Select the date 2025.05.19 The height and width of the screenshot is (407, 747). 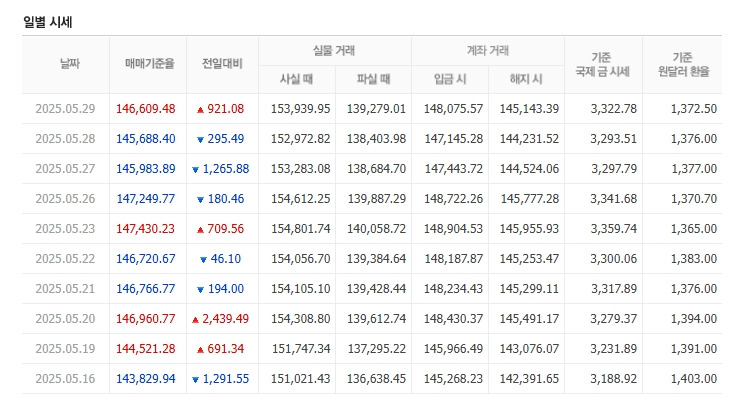click(65, 349)
